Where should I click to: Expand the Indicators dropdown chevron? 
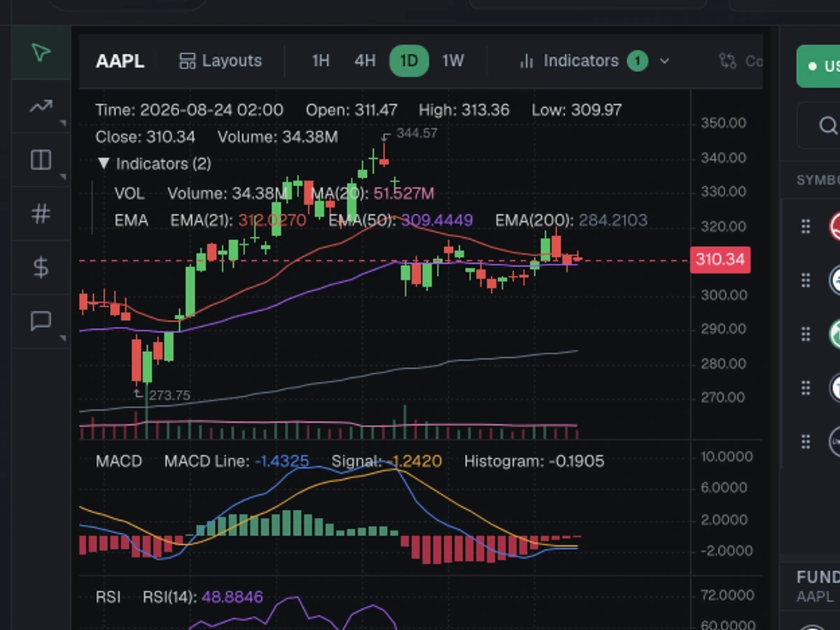(x=664, y=62)
